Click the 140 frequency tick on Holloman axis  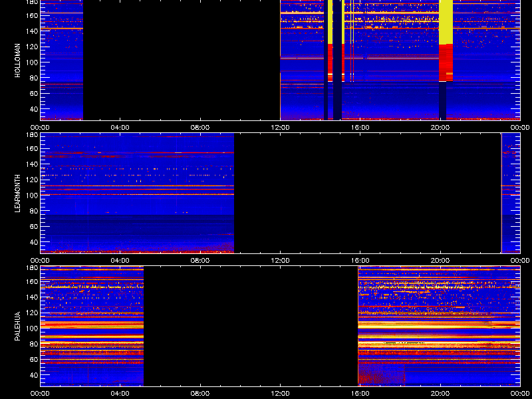31,31
